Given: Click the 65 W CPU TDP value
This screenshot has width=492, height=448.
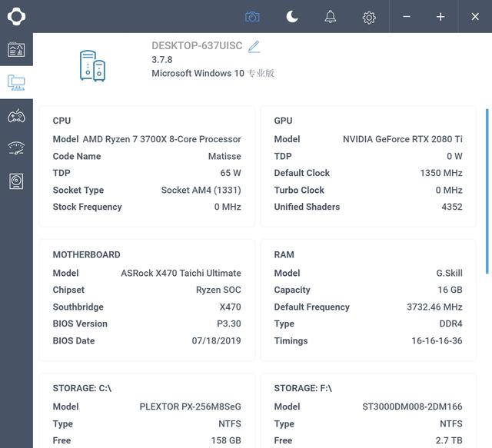Looking at the screenshot, I should pos(231,173).
